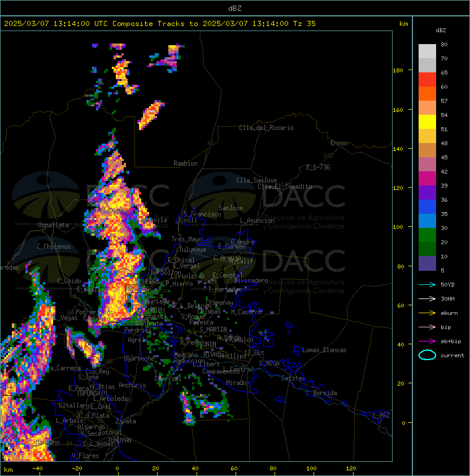Click the 'V_Flores' map label

pyautogui.click(x=85, y=456)
